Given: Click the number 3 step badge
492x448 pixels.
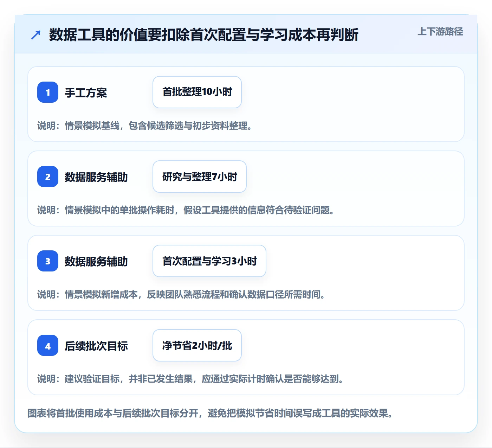Looking at the screenshot, I should click(x=48, y=261).
